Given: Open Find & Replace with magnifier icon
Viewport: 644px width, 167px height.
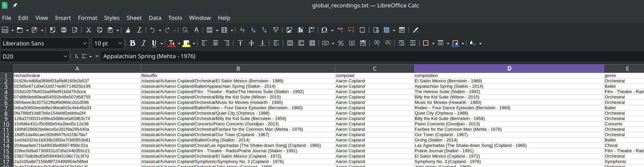Looking at the screenshot, I should (185, 30).
